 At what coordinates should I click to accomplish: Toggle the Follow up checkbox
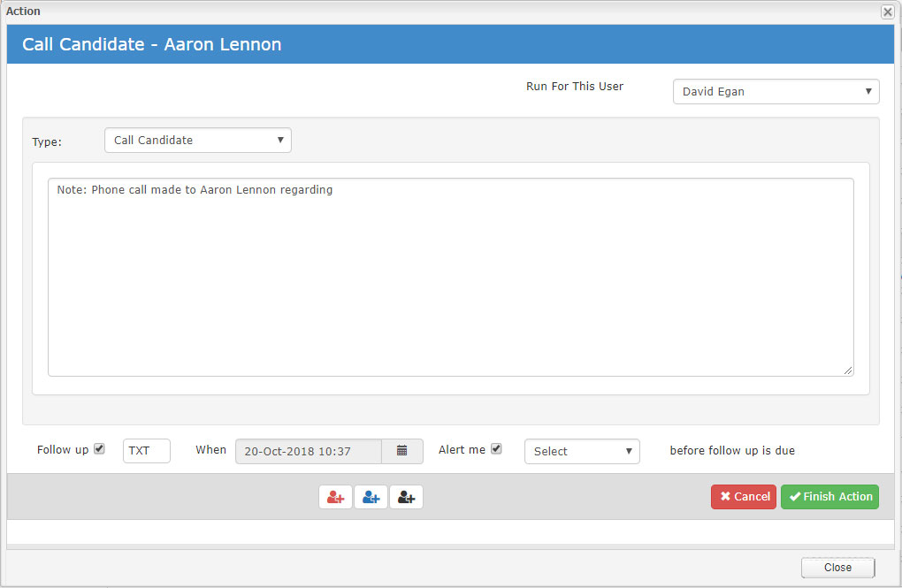point(100,449)
